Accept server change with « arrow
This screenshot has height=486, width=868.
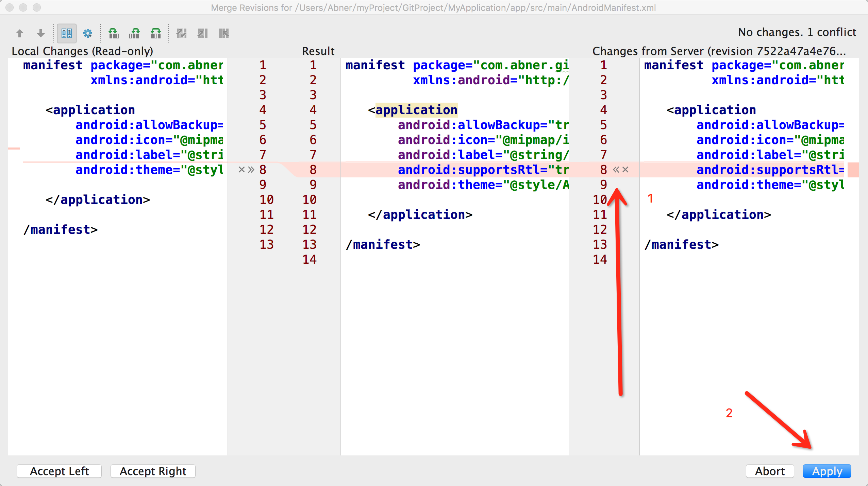616,170
